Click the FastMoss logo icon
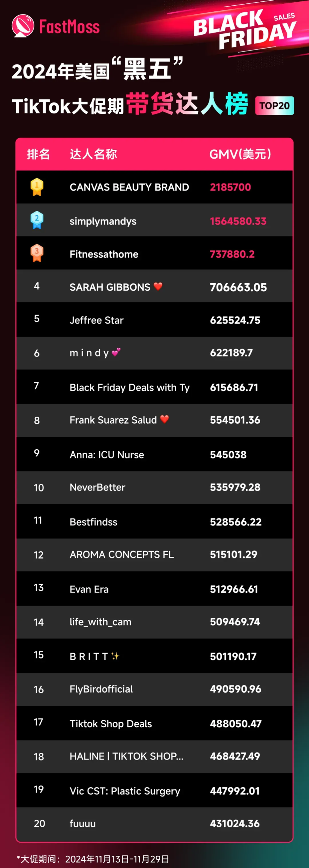Image resolution: width=309 pixels, height=868 pixels. (x=23, y=26)
